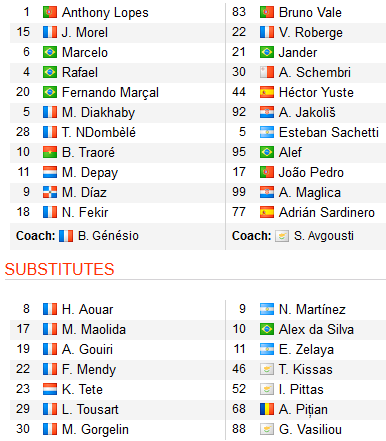Open T. NDombèlé player profile
The image size is (386, 441).
coord(99,132)
